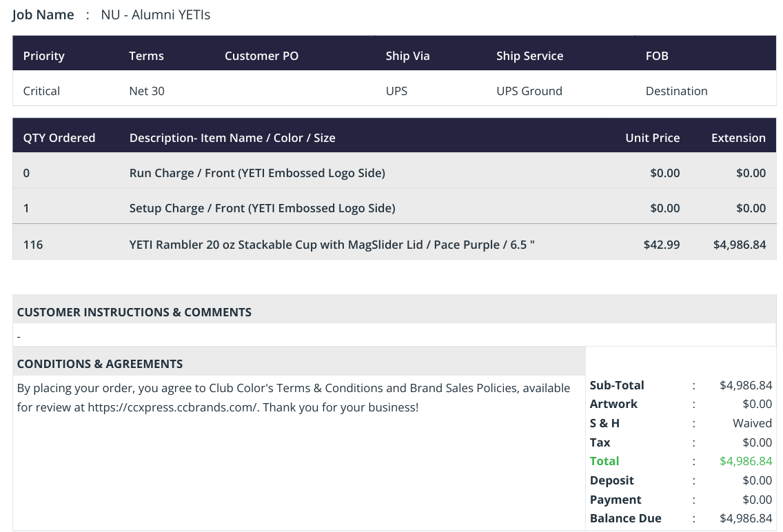Viewport: 783px width, 532px height.
Task: Select the 'Critical' priority value
Action: click(41, 91)
